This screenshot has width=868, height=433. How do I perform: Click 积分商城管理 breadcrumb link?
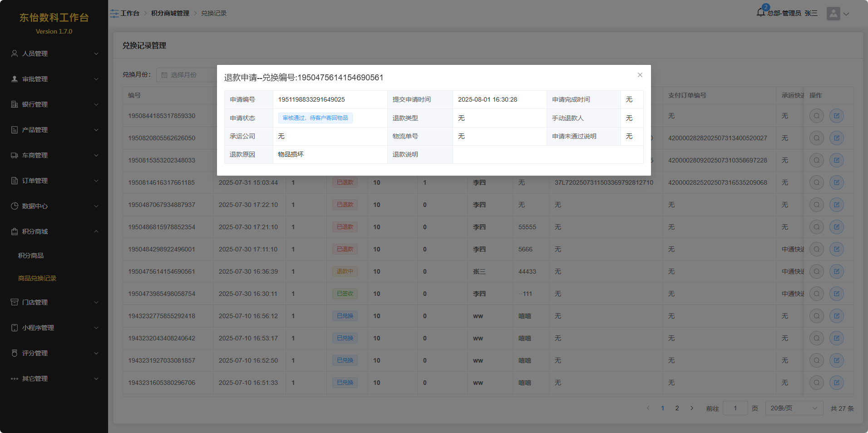(170, 13)
